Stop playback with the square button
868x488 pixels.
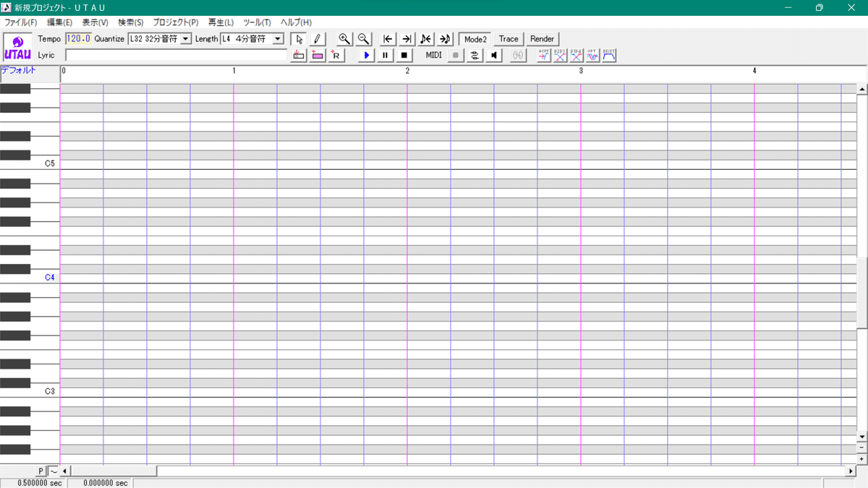pyautogui.click(x=404, y=55)
